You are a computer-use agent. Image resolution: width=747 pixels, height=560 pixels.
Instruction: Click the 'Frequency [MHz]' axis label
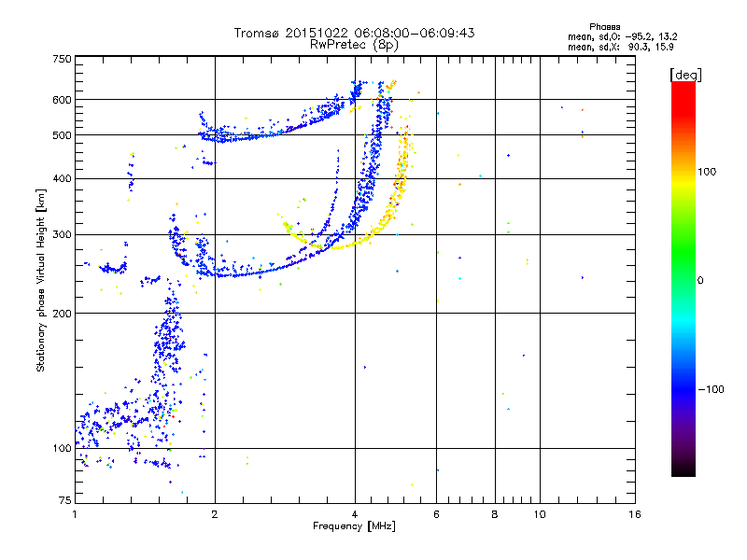point(354,526)
